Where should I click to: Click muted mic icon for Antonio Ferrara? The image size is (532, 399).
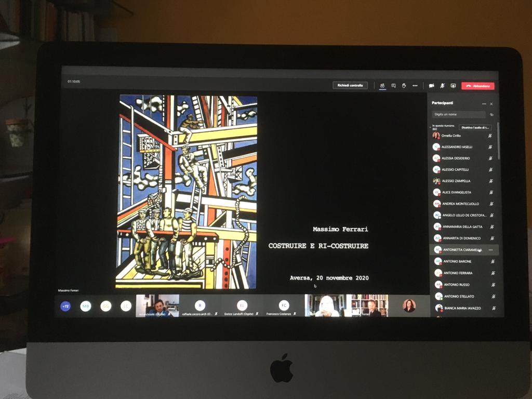[493, 273]
